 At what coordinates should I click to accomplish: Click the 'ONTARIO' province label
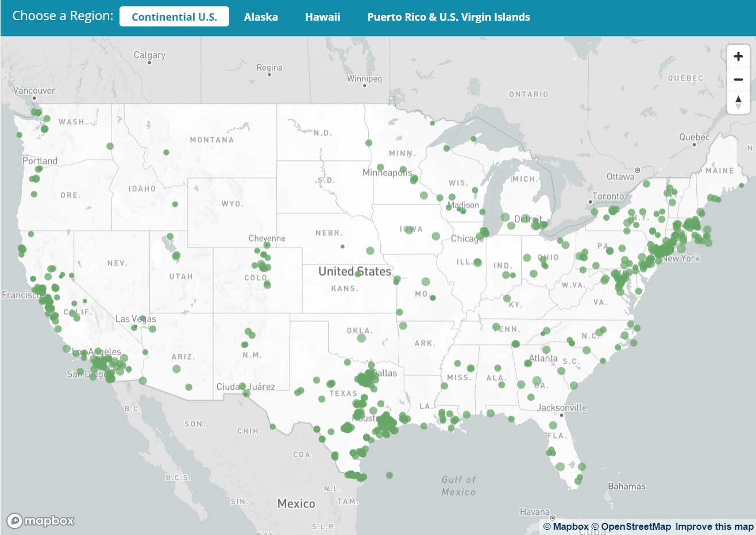pyautogui.click(x=529, y=94)
